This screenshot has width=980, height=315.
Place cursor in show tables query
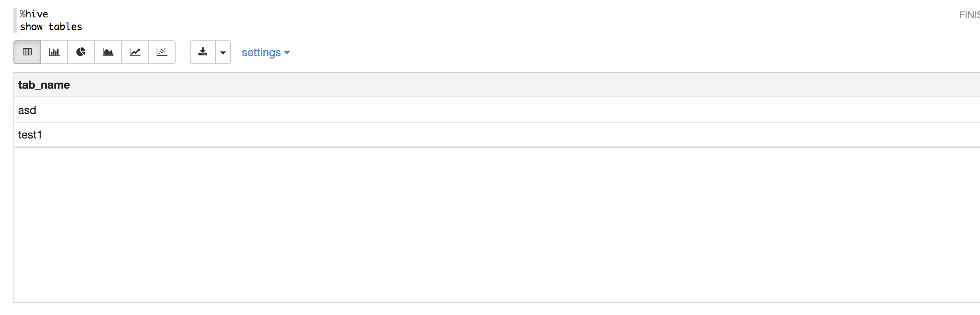(51, 27)
